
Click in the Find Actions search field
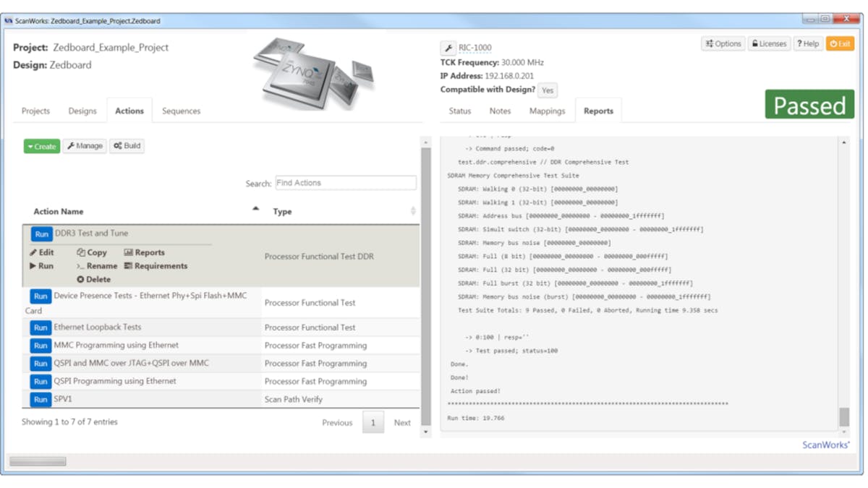click(x=345, y=182)
